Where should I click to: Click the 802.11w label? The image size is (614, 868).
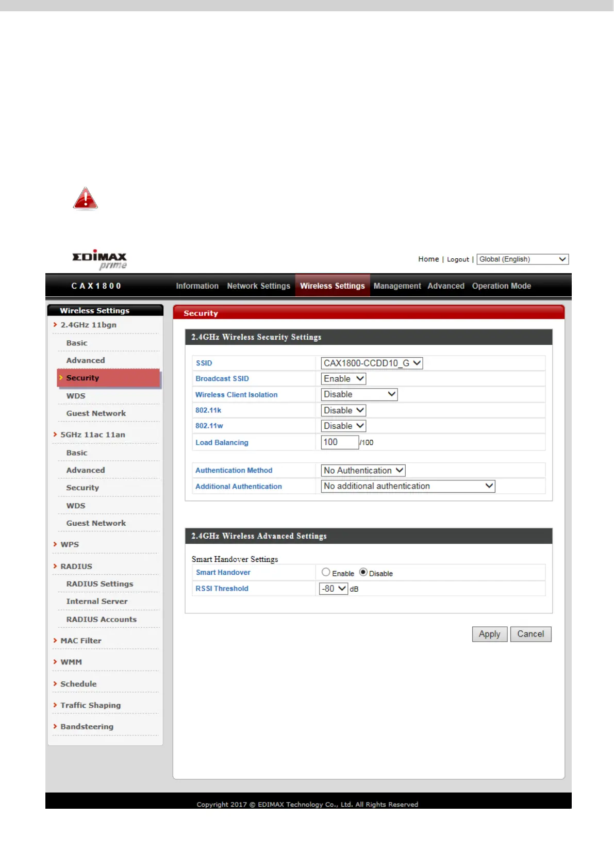[209, 426]
